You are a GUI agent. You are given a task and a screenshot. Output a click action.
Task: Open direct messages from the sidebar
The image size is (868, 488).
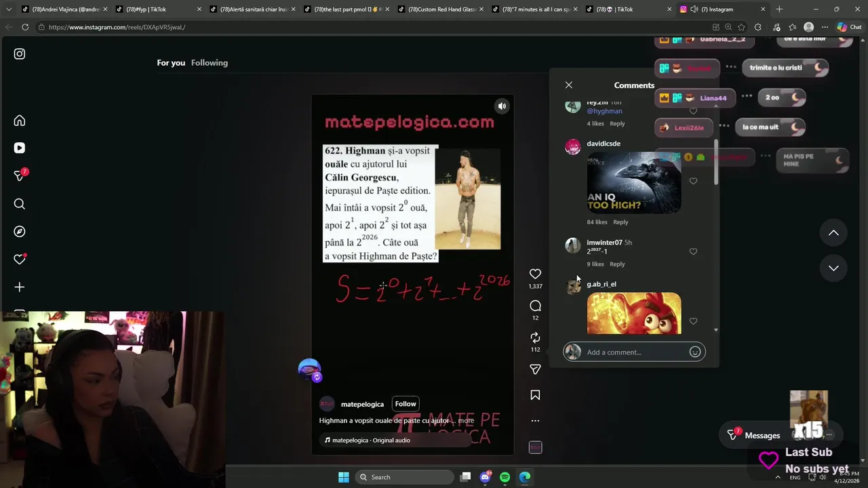(x=20, y=176)
